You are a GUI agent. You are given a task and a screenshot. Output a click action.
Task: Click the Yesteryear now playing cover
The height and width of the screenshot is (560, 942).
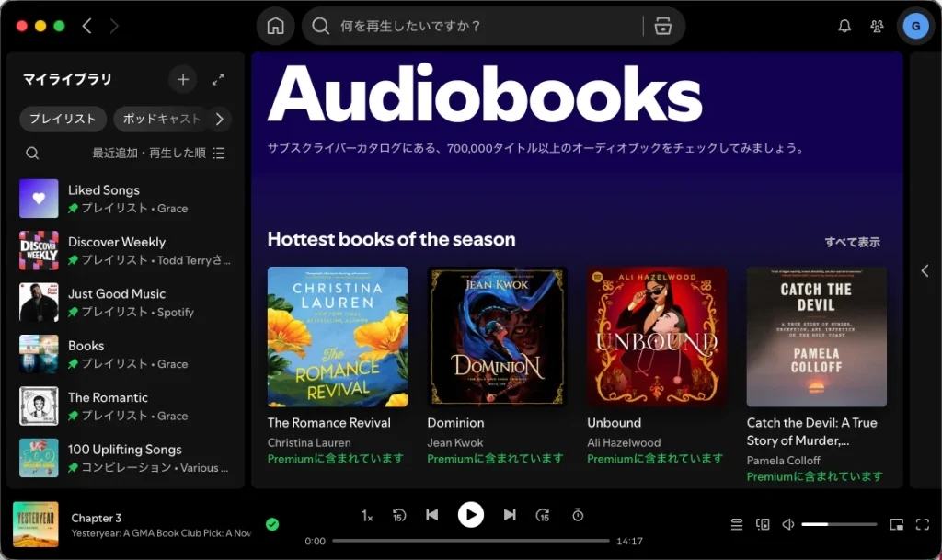tap(36, 524)
